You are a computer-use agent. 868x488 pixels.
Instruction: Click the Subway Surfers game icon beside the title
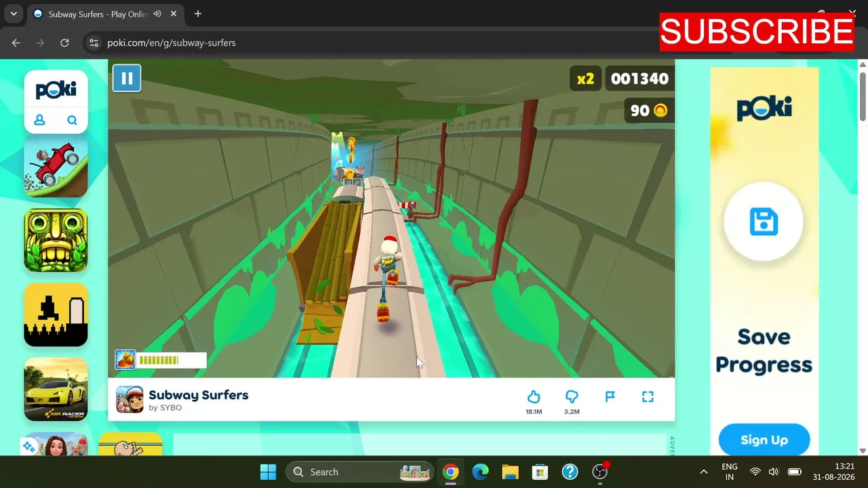coord(130,399)
